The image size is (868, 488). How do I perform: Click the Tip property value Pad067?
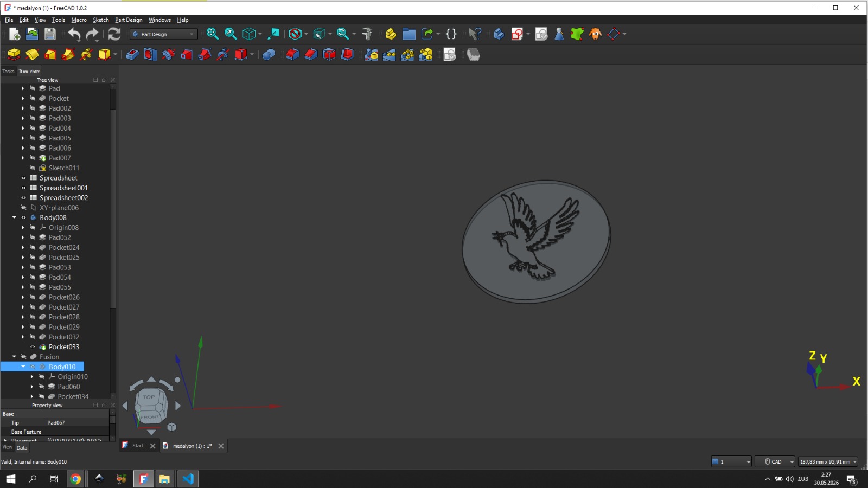(x=77, y=423)
